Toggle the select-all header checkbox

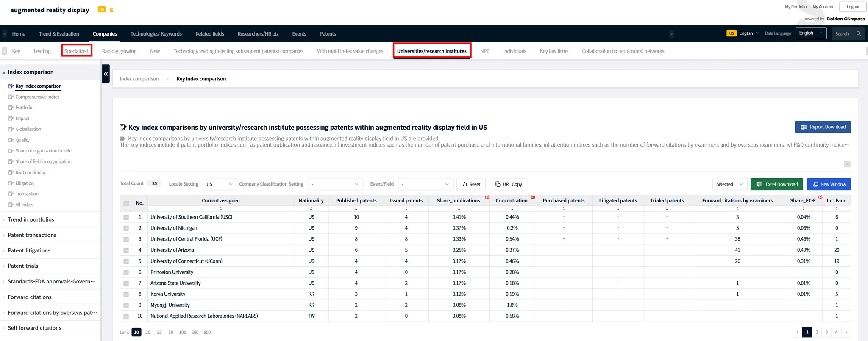pyautogui.click(x=126, y=203)
